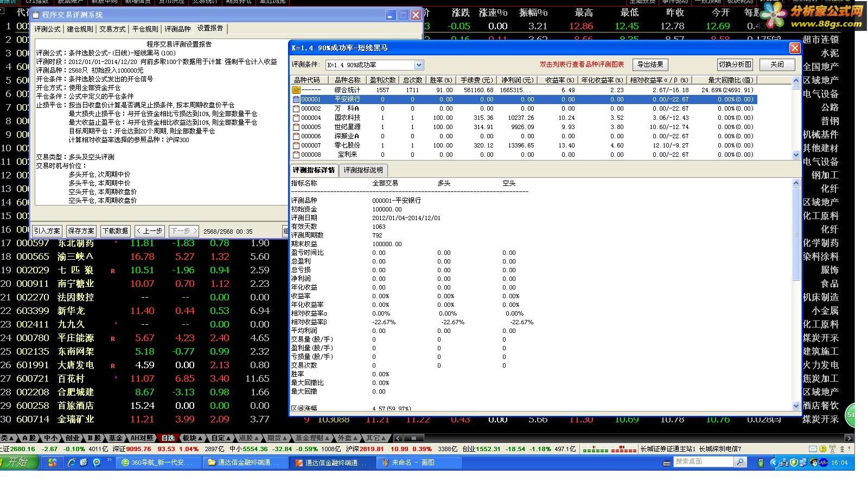Screen dimensions: 868x488
Task: Click the clipboard icon for 000001 平安银行
Action: point(296,99)
